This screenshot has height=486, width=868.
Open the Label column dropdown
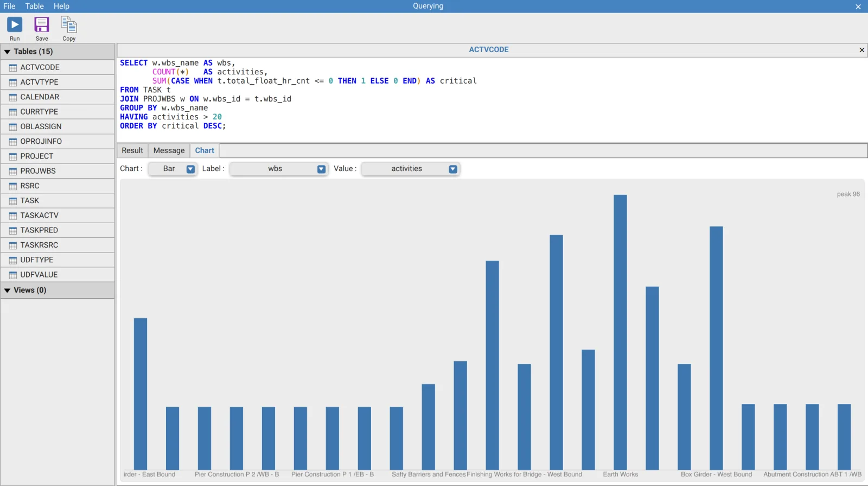point(279,169)
